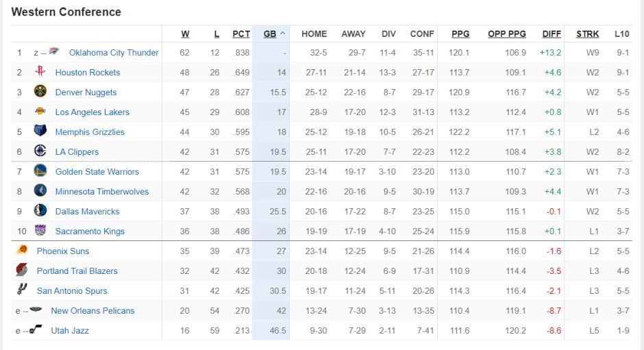Image resolution: width=644 pixels, height=350 pixels.
Task: Click the San Antonio Spurs logo icon
Action: [x=22, y=289]
